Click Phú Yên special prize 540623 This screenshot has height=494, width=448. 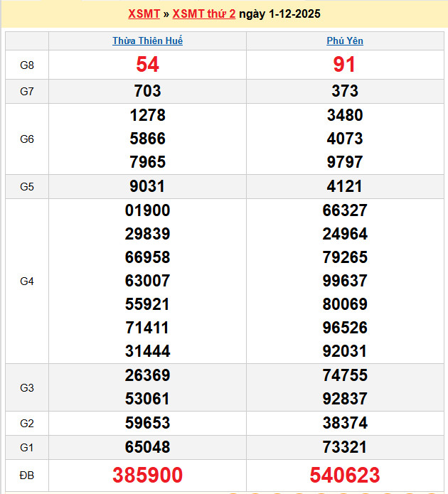point(345,475)
